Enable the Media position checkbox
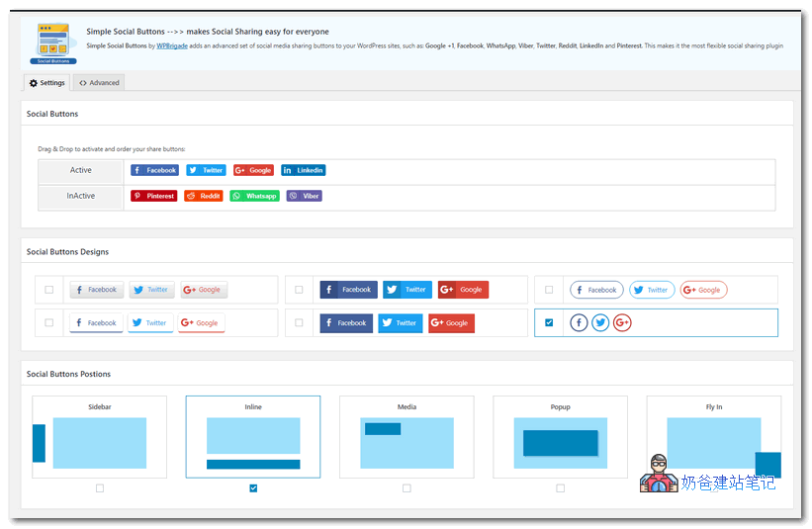The height and width of the screenshot is (529, 812). tap(406, 488)
